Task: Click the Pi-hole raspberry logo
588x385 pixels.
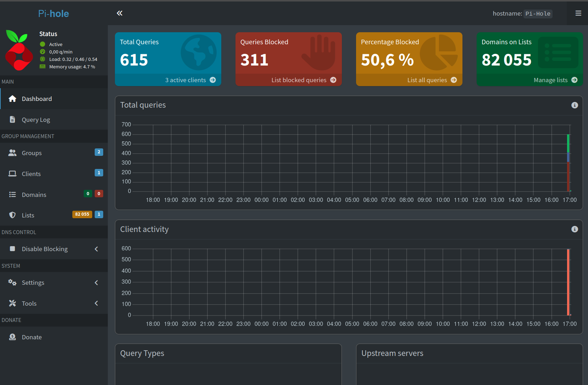Action: 19,50
